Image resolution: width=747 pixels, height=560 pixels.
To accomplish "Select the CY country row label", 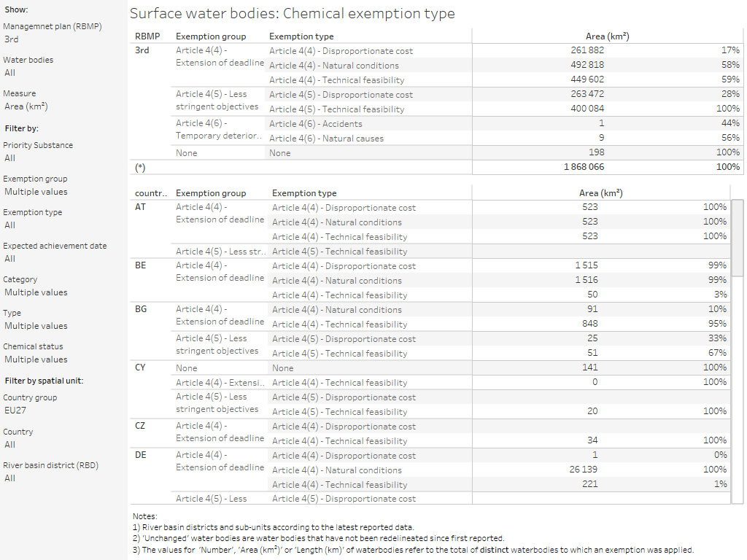I will 139,367.
